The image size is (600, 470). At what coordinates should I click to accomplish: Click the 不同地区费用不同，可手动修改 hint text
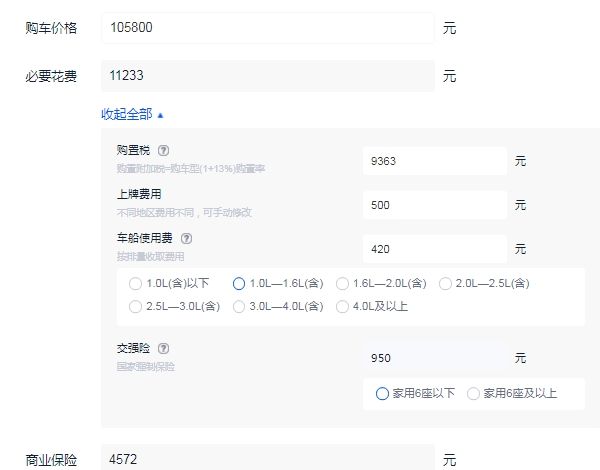(184, 212)
